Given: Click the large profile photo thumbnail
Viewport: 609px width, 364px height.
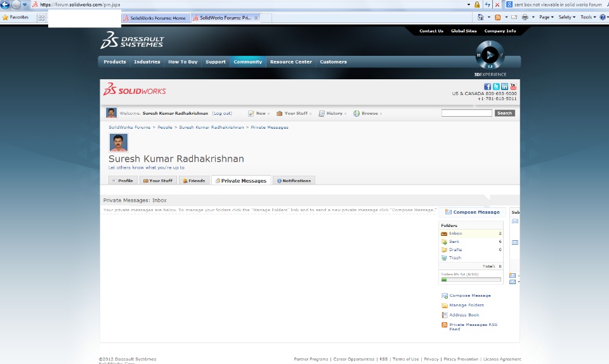Looking at the screenshot, I should [x=119, y=143].
